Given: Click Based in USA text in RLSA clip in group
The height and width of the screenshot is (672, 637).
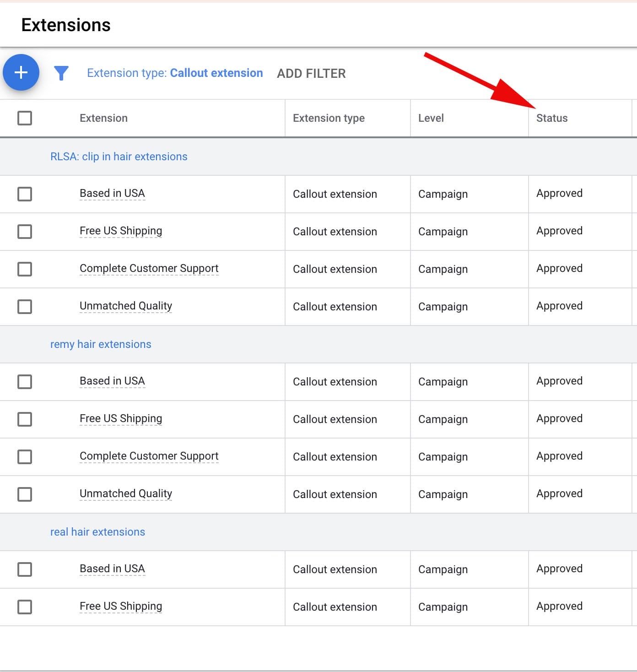Looking at the screenshot, I should point(112,193).
